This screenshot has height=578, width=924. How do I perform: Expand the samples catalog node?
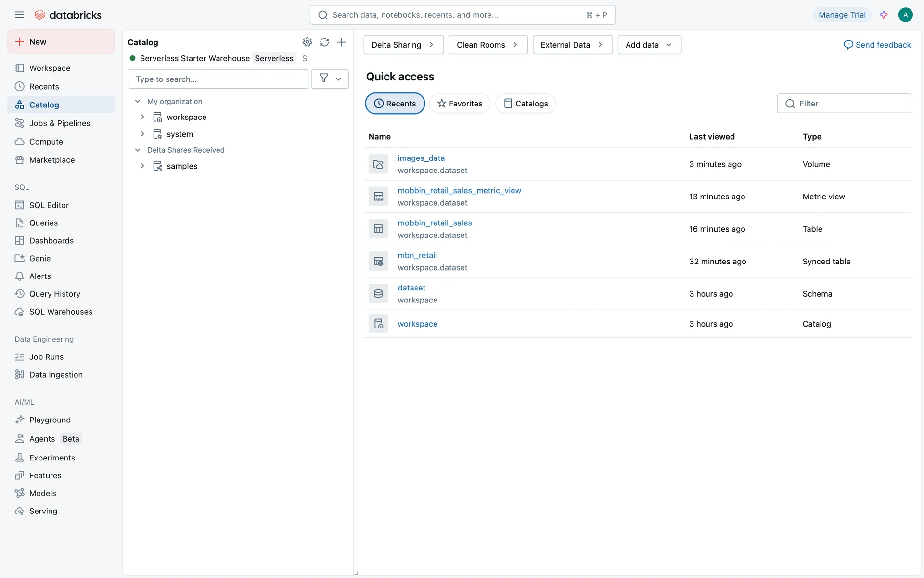click(x=142, y=166)
